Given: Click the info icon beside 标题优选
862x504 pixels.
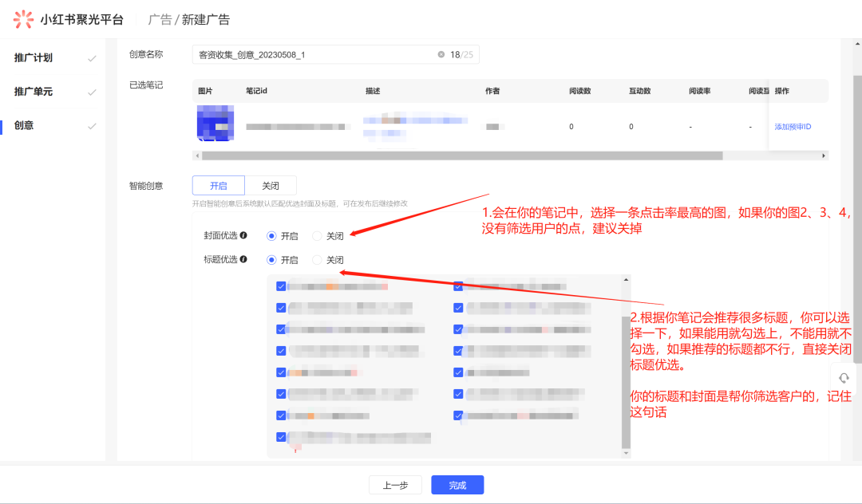Looking at the screenshot, I should pyautogui.click(x=243, y=260).
